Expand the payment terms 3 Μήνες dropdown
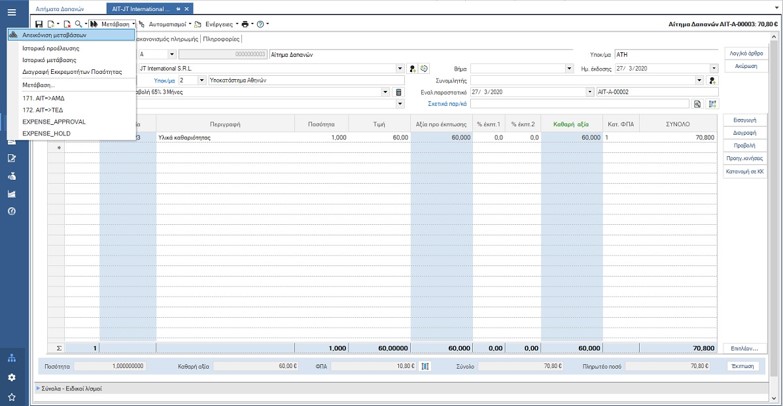Screen dimensions: 783x406 385,92
